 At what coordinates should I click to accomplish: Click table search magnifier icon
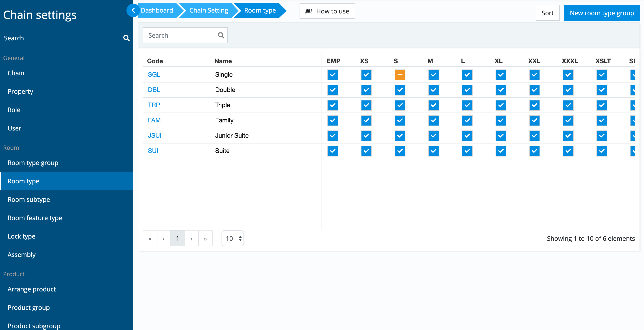pyautogui.click(x=221, y=35)
